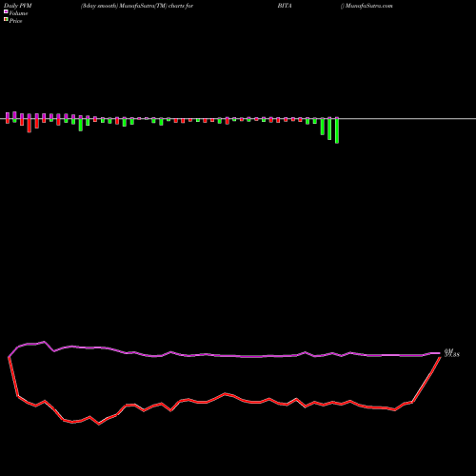Click the gray zero baseline right of the bars

pos(407,119)
